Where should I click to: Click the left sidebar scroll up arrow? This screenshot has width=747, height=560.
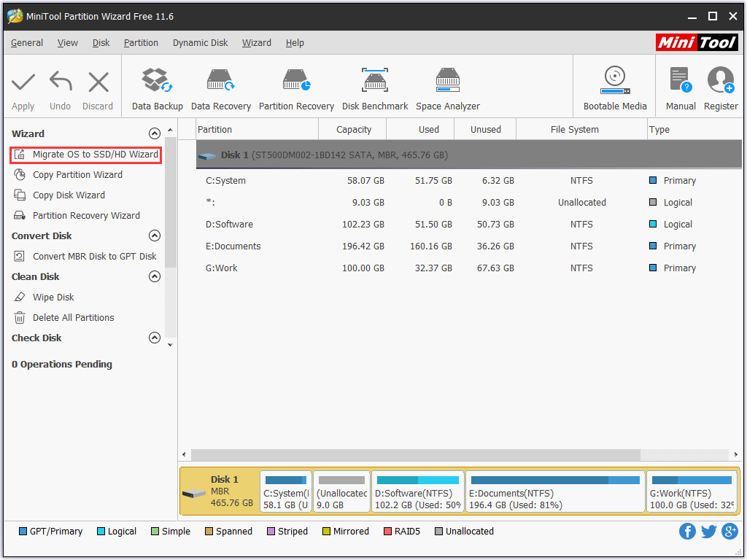tap(170, 130)
